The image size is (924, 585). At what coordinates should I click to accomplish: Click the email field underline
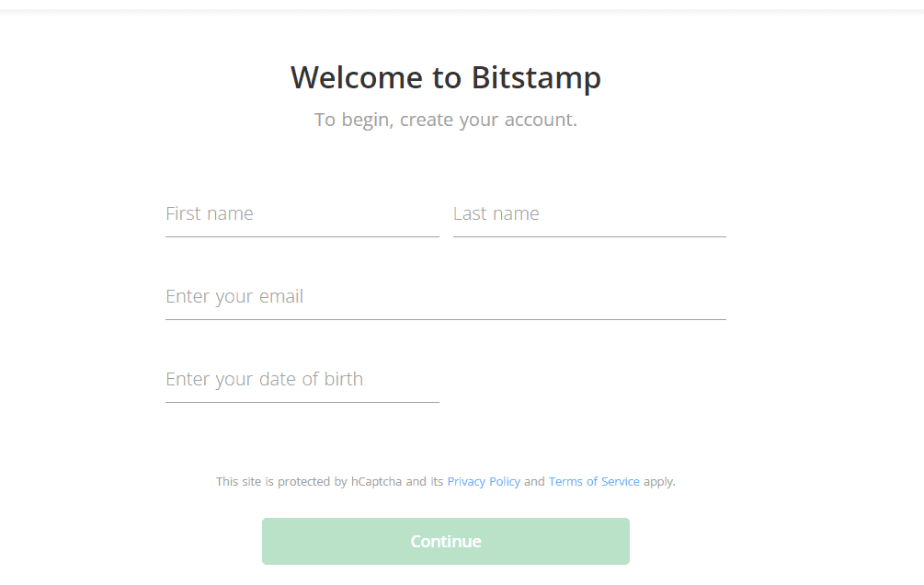[445, 319]
